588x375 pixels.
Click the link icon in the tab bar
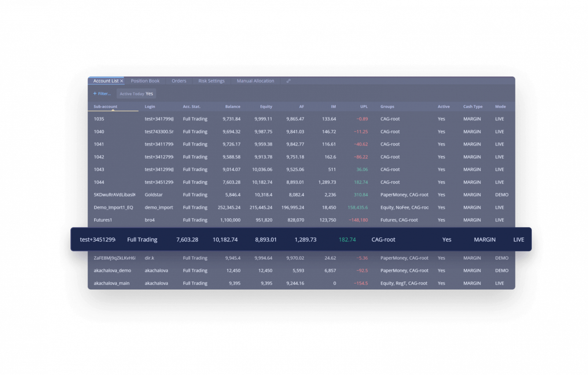[x=288, y=81]
